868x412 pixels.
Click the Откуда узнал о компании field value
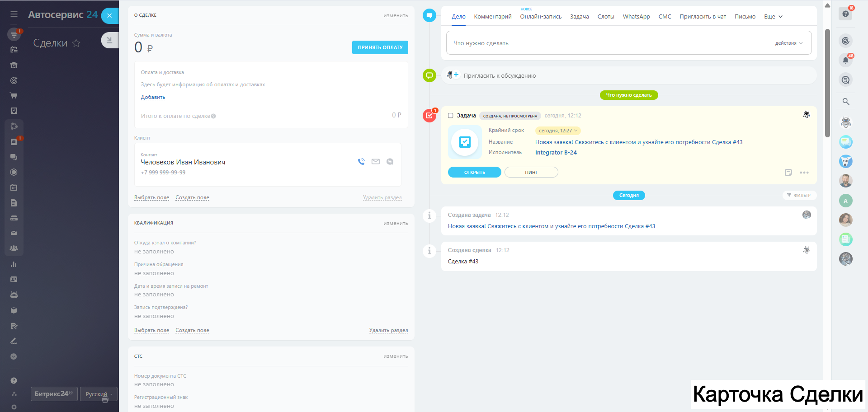click(x=154, y=252)
